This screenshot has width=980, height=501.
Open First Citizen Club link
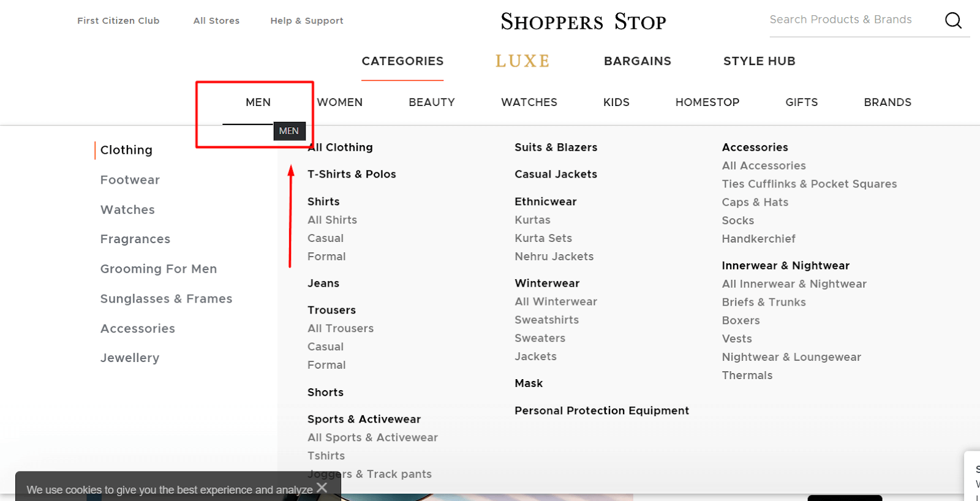(118, 21)
